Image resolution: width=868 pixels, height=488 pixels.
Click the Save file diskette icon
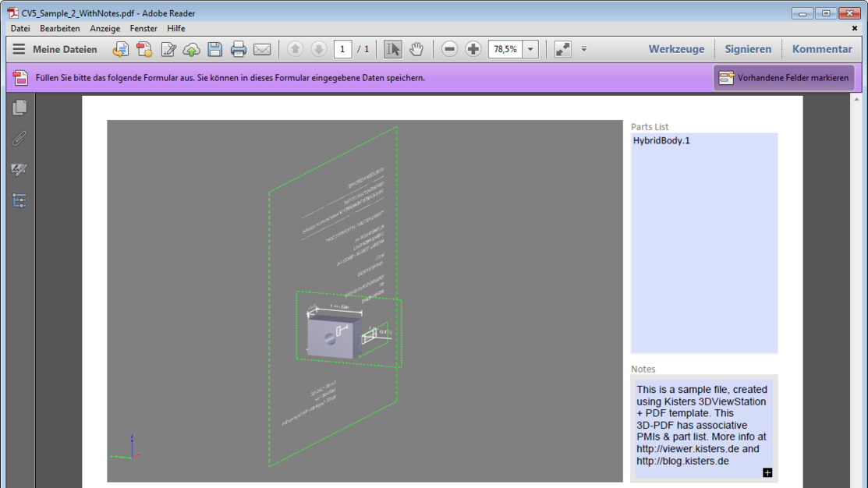point(214,49)
